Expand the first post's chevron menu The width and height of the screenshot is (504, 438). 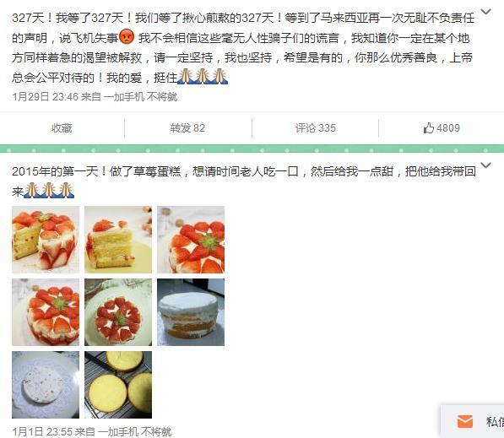[485, 12]
